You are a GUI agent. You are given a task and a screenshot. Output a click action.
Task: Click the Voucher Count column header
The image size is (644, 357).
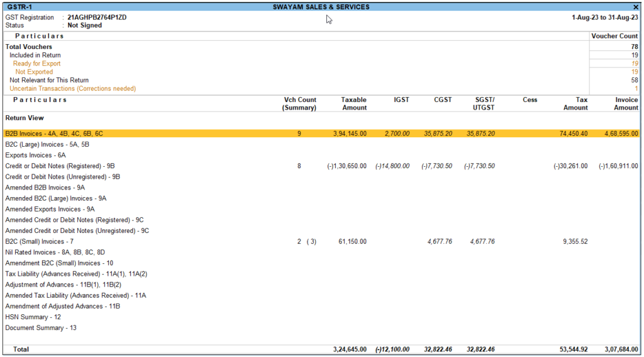click(x=614, y=36)
